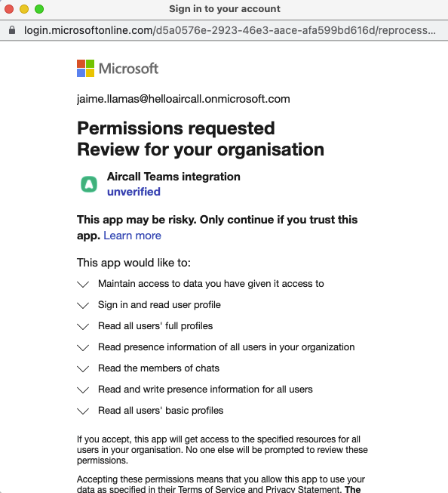Click the unverified publisher link
448x493 pixels.
133,192
